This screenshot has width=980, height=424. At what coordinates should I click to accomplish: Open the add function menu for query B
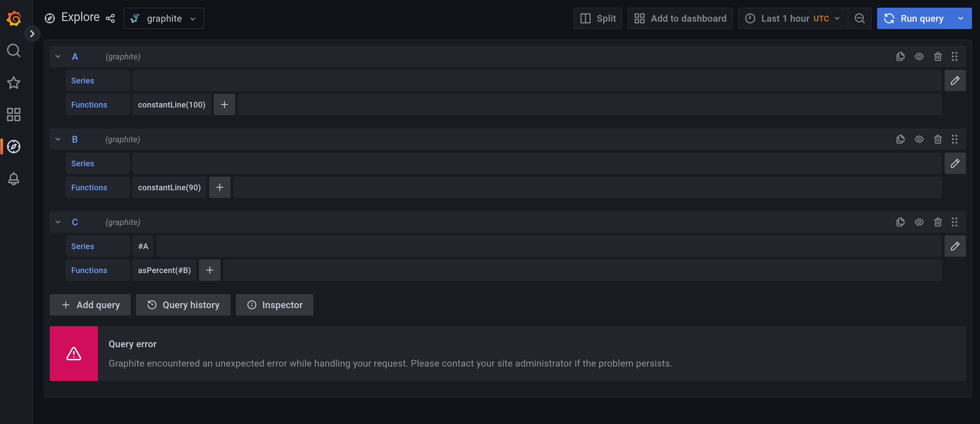pyautogui.click(x=219, y=187)
